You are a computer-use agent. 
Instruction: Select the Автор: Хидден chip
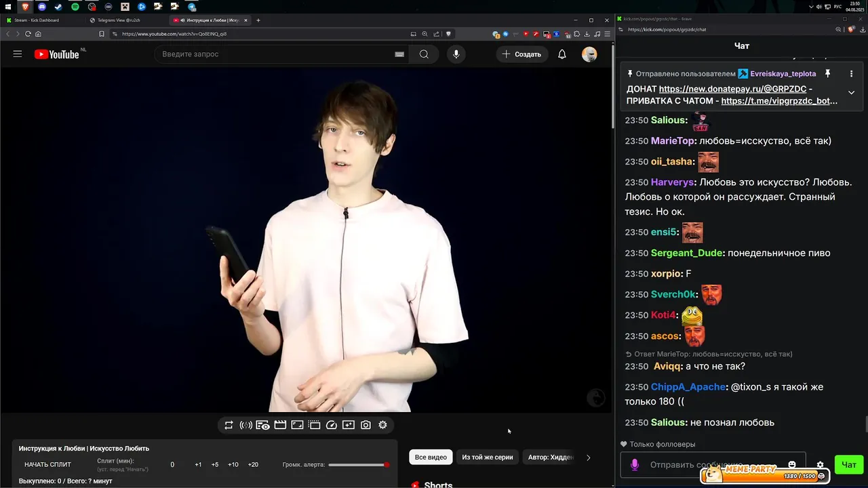551,457
